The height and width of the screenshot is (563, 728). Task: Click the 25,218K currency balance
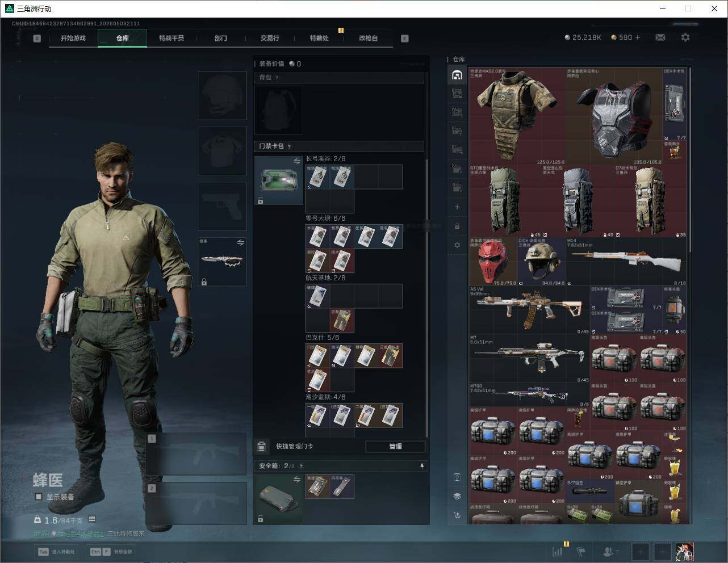point(583,37)
